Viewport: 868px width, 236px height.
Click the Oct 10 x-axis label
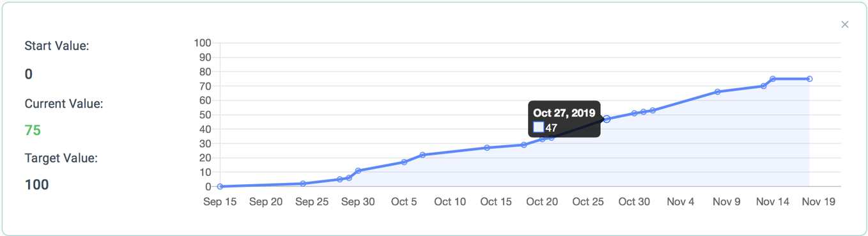point(450,201)
